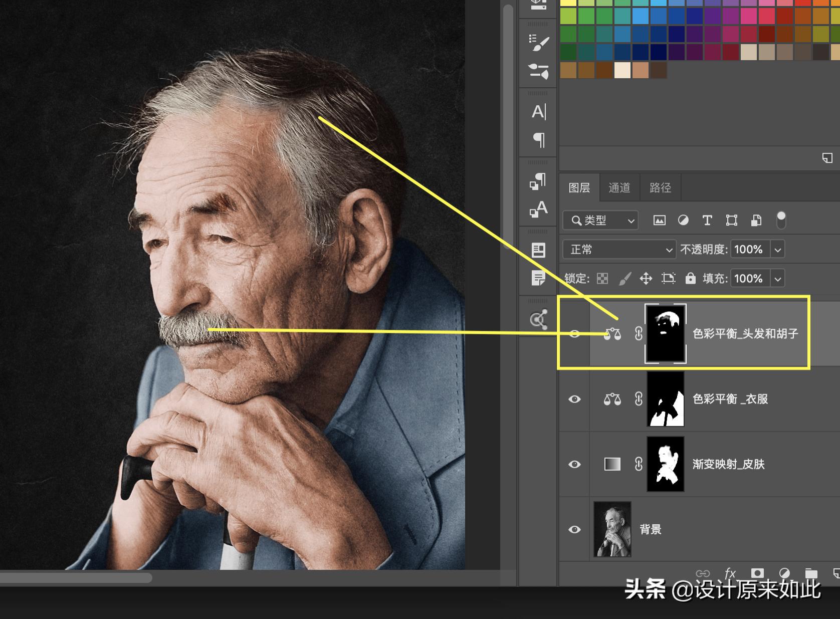Open the Character panel icon
Screen dimensions: 840x619
(539, 111)
